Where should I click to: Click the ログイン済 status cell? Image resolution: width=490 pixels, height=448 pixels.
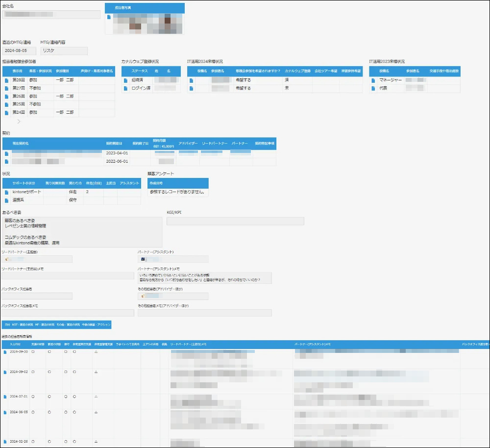141,88
